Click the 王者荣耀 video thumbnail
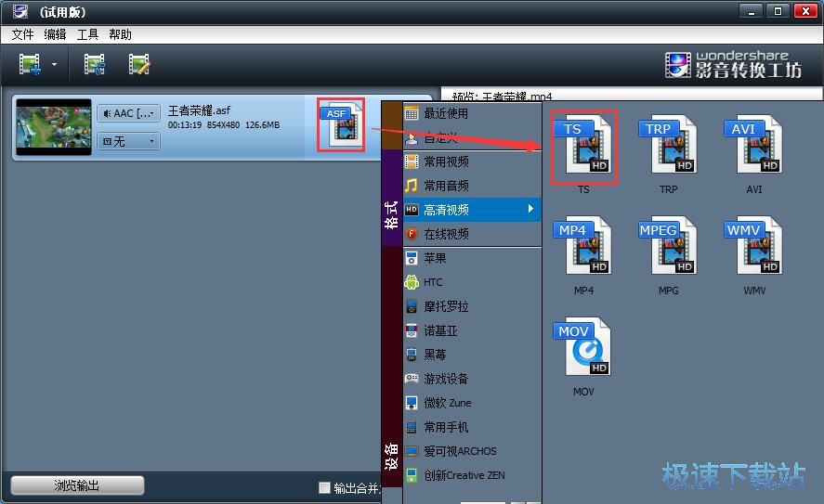Viewport: 824px width, 504px height. [x=54, y=127]
